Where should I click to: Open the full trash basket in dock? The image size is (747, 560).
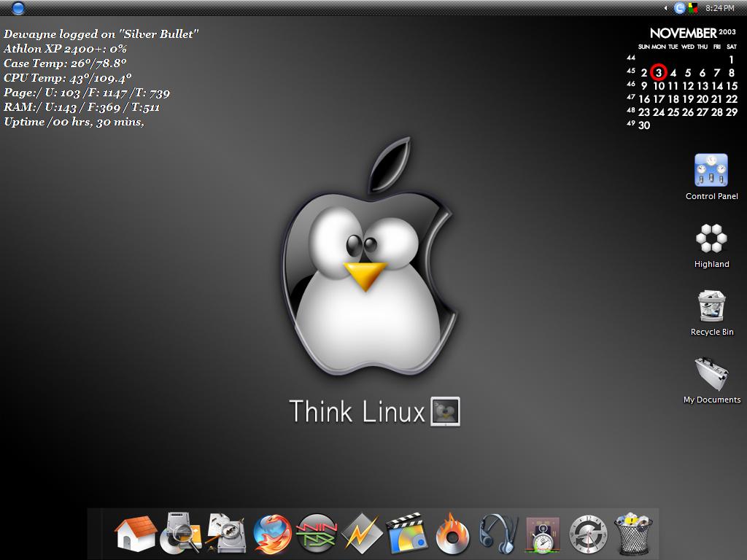pos(632,534)
